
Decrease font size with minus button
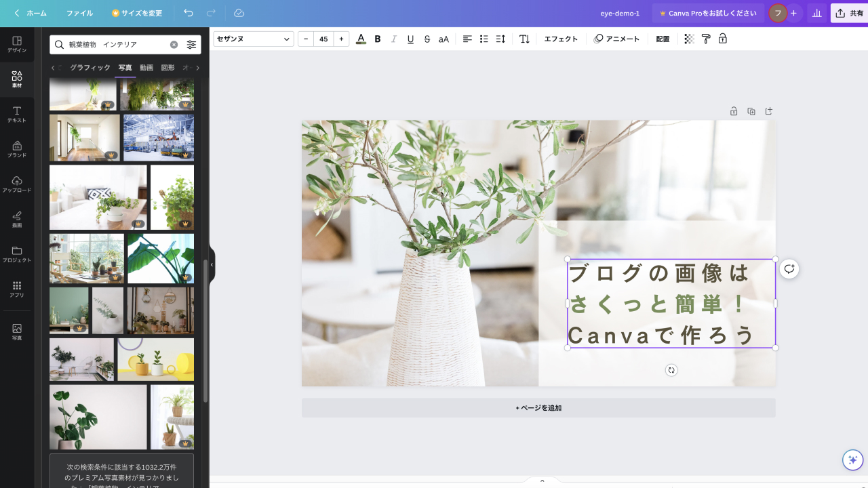coord(306,39)
